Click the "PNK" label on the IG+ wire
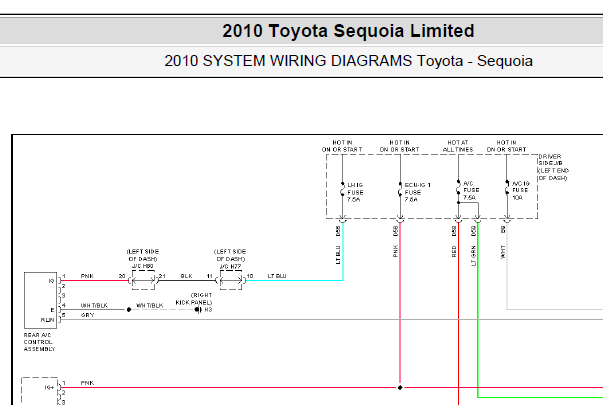The width and height of the screenshot is (603, 405). pyautogui.click(x=87, y=383)
